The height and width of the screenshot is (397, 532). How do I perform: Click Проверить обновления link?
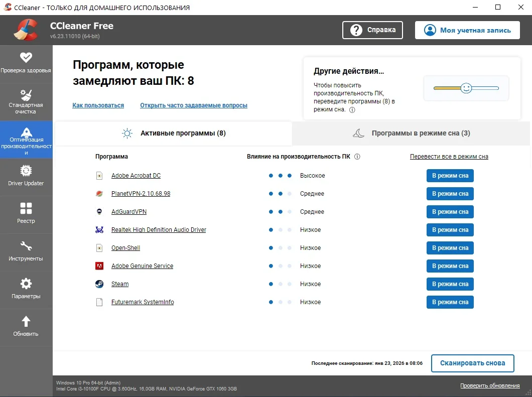click(x=490, y=385)
